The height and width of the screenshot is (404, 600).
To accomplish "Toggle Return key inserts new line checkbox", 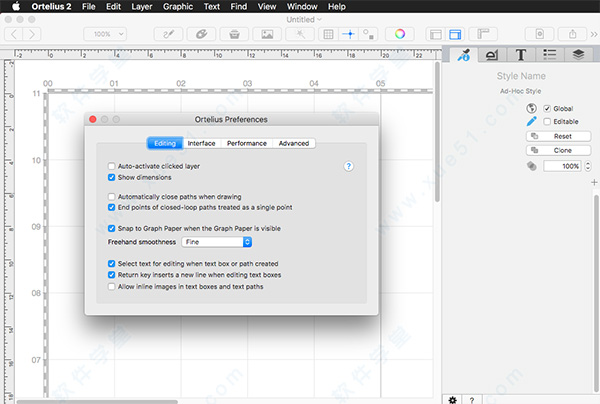I will click(x=111, y=275).
